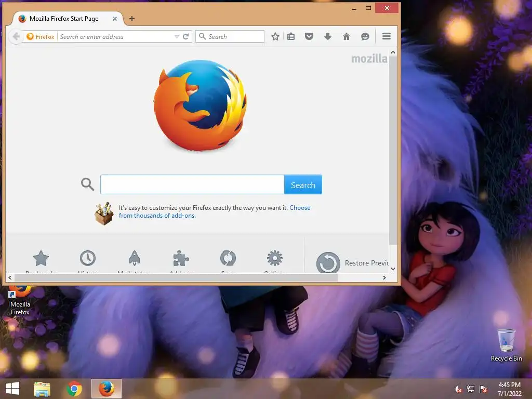532x399 pixels.
Task: Open Marketplace rocket icon
Action: pyautogui.click(x=135, y=259)
